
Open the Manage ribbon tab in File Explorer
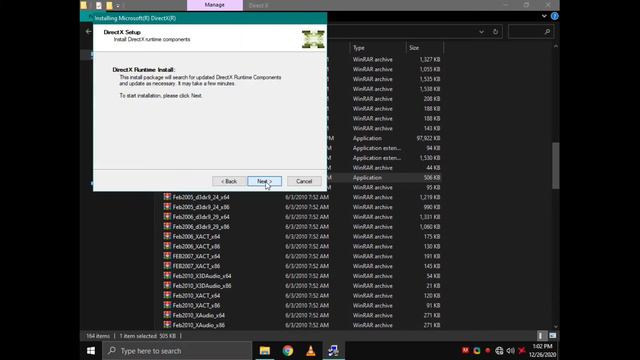(x=215, y=5)
